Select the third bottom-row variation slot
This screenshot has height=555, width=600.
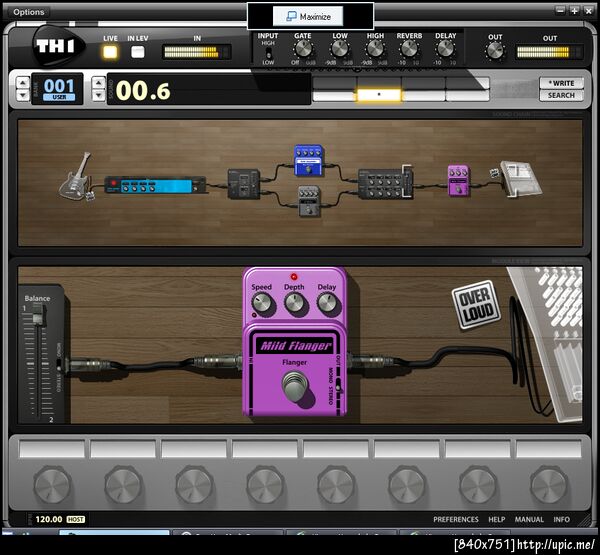424,95
